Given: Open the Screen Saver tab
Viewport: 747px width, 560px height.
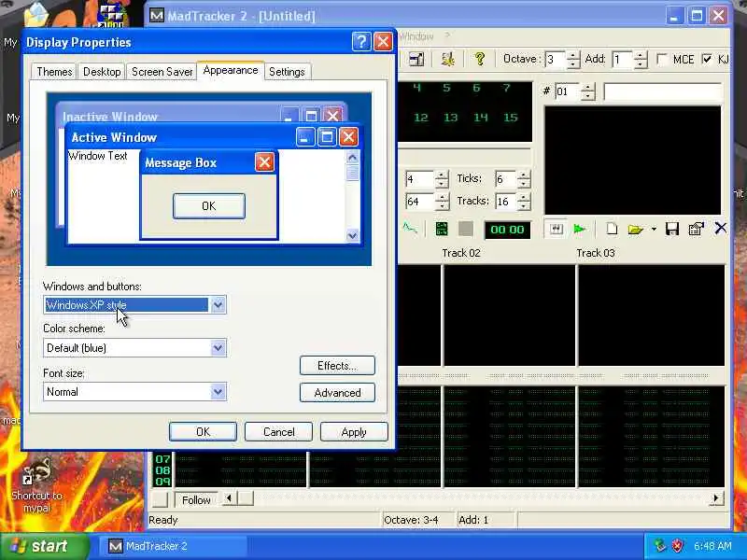Looking at the screenshot, I should click(x=162, y=72).
